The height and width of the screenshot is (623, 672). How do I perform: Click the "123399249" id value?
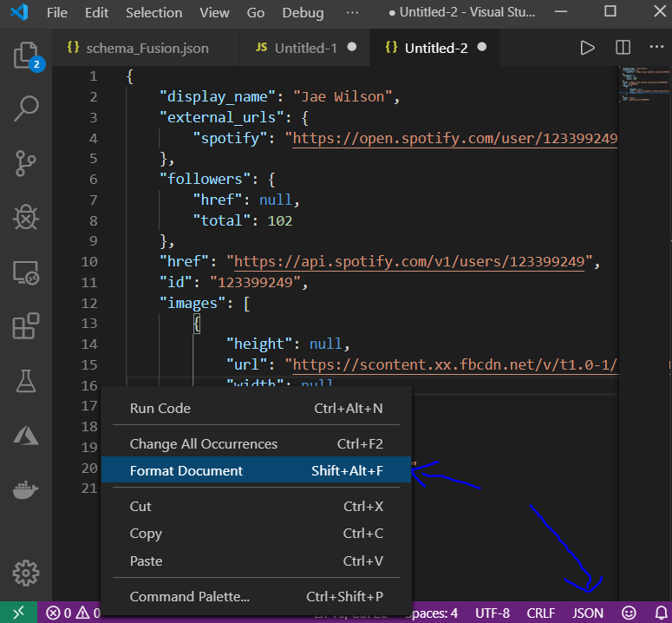pos(255,283)
